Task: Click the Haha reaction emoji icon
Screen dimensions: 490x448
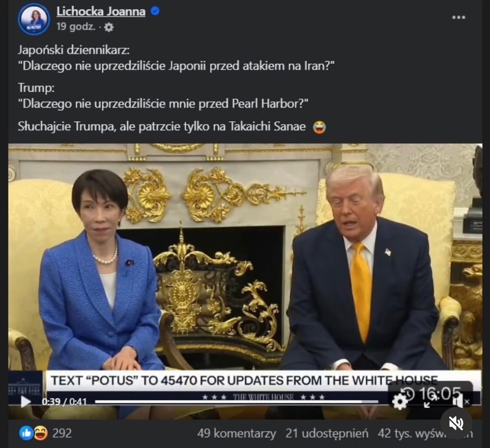Action: point(41,433)
